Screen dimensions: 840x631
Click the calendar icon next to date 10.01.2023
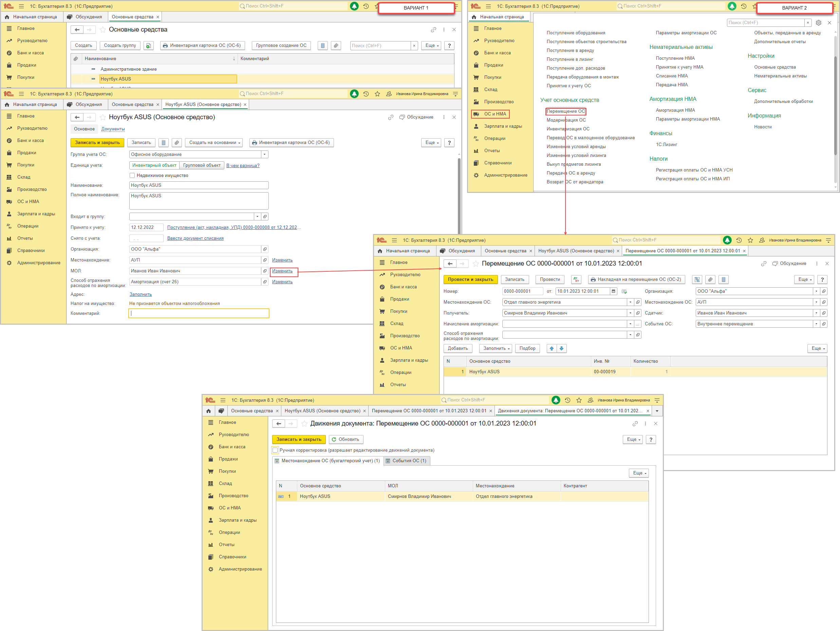coord(613,291)
